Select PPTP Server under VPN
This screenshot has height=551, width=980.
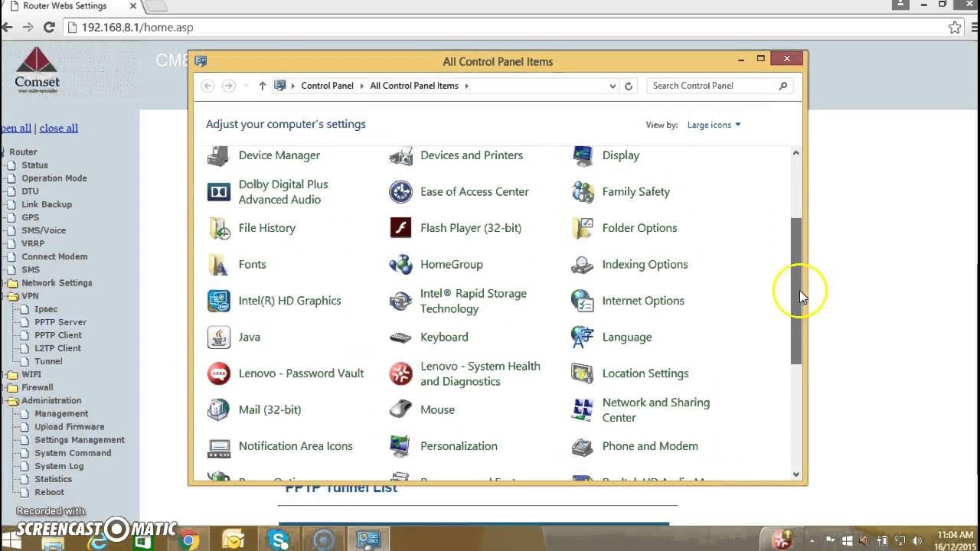pos(60,322)
